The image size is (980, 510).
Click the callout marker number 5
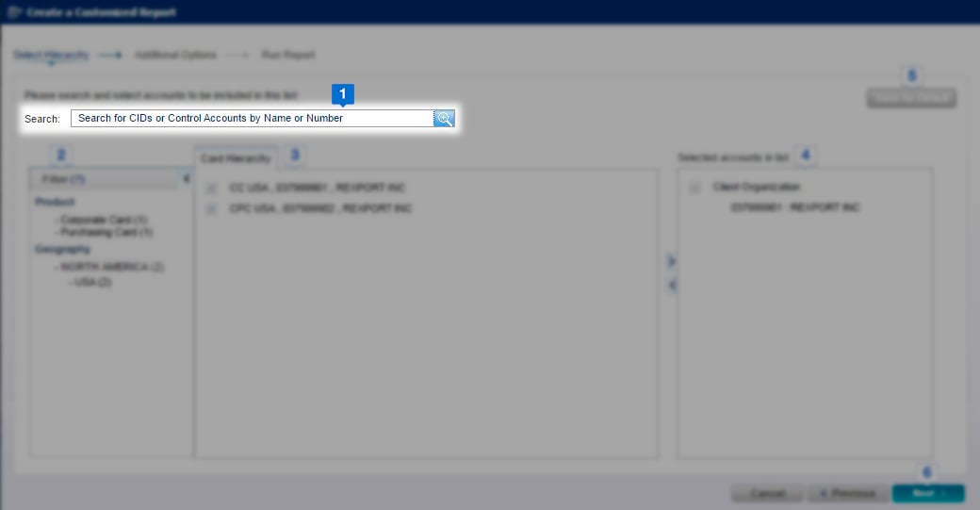point(911,75)
